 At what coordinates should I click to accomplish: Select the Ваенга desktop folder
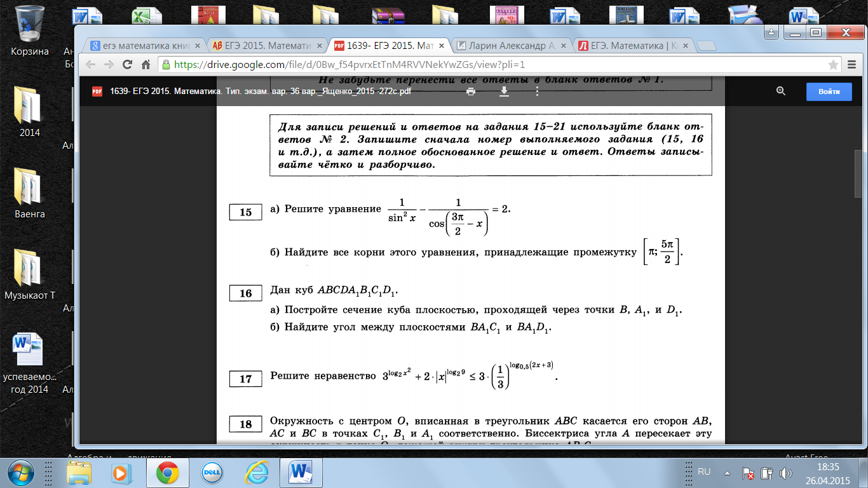pos(30,193)
